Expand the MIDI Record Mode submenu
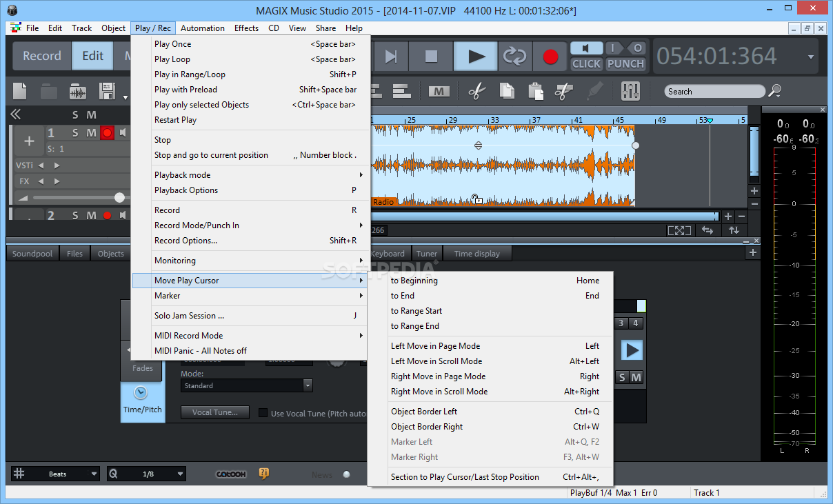Image resolution: width=833 pixels, height=504 pixels. [251, 336]
